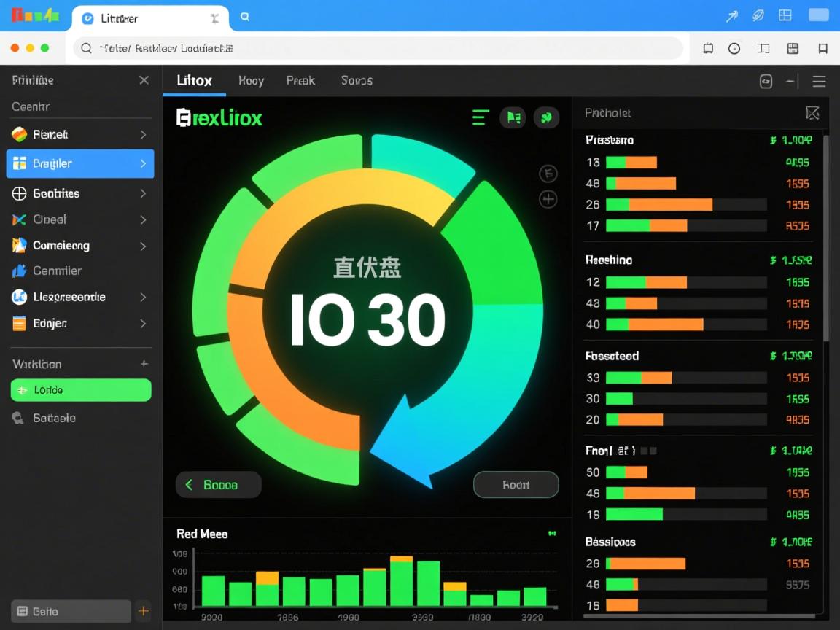Close the Pachoiet panel using corner icon
The width and height of the screenshot is (840, 630).
(x=812, y=113)
